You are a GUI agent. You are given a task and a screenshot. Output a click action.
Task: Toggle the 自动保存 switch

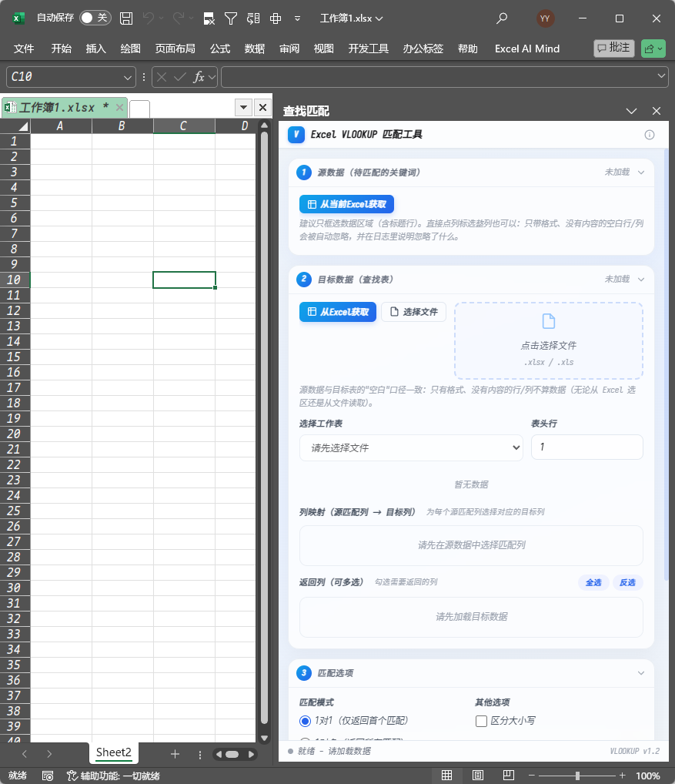(95, 18)
